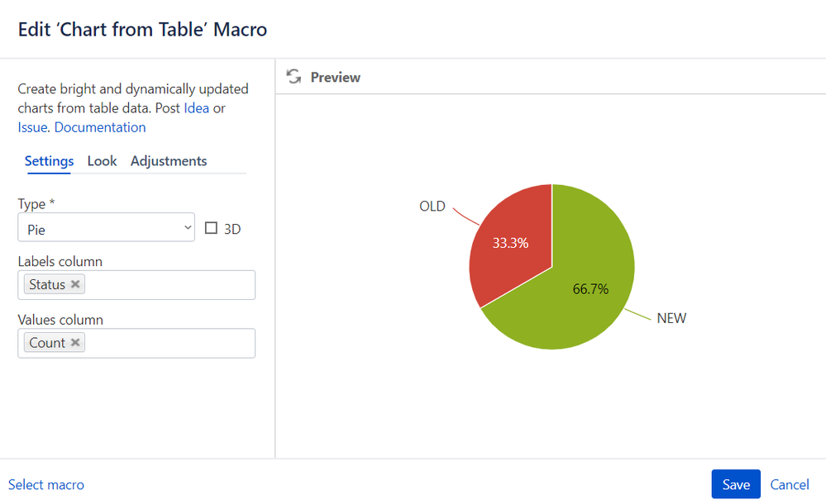Image resolution: width=826 pixels, height=504 pixels.
Task: Open the Issue link
Action: pos(32,127)
